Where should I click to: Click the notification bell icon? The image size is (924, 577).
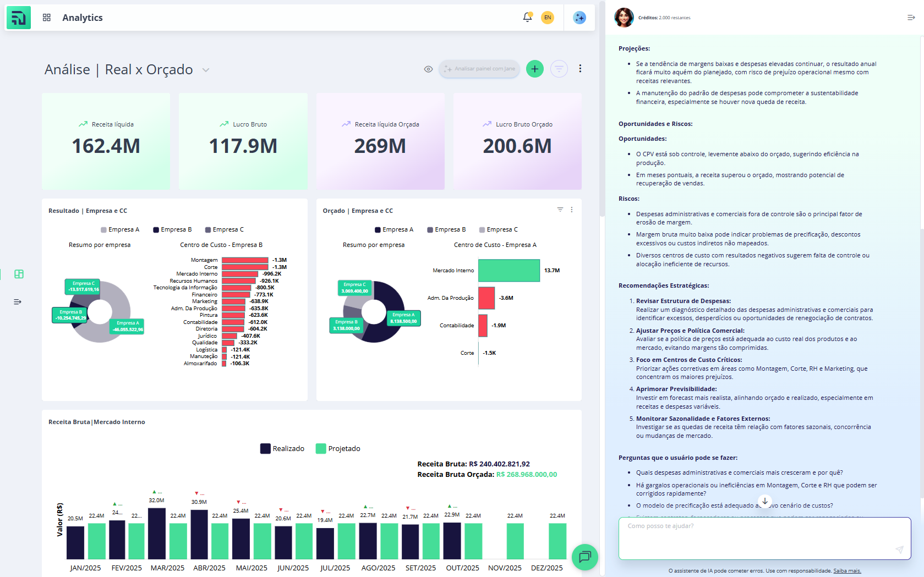[527, 17]
